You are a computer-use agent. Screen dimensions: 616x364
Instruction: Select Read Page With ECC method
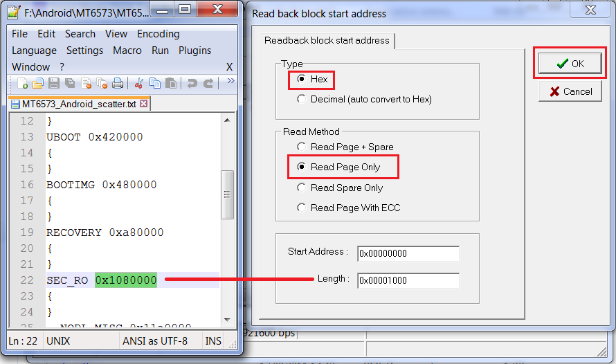(301, 208)
